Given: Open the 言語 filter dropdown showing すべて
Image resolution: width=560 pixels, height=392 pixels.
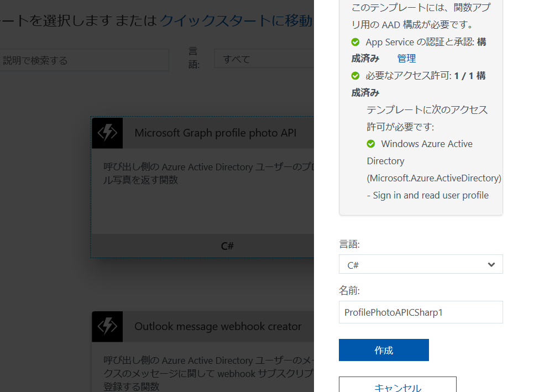Looking at the screenshot, I should coord(265,58).
